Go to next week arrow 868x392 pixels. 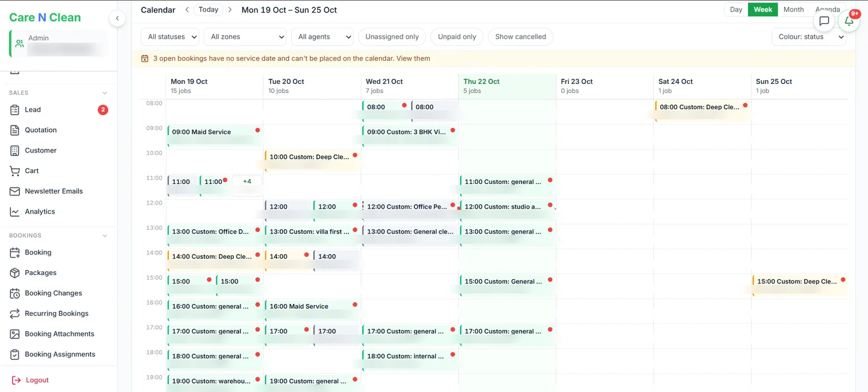[230, 10]
